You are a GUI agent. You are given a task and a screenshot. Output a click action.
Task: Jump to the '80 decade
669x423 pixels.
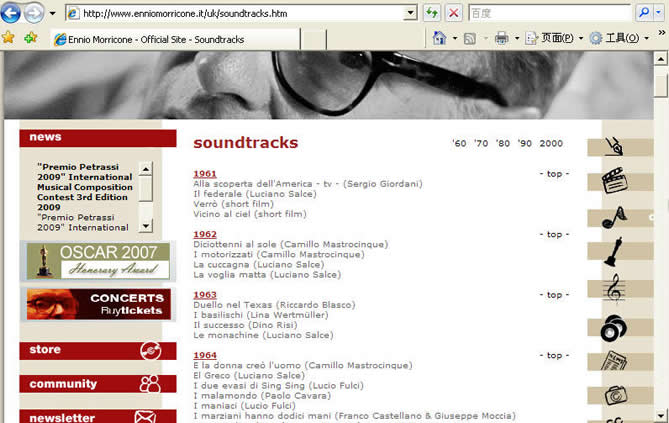click(503, 143)
